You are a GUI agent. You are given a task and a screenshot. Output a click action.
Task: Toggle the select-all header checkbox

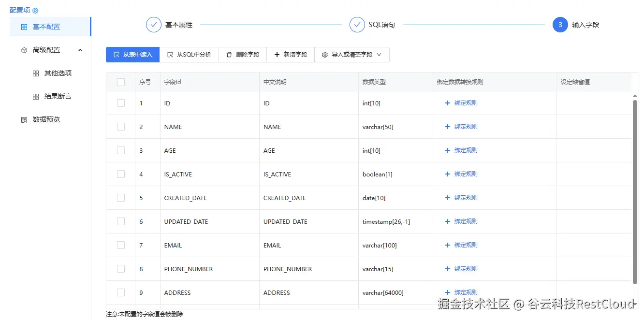[x=121, y=82]
